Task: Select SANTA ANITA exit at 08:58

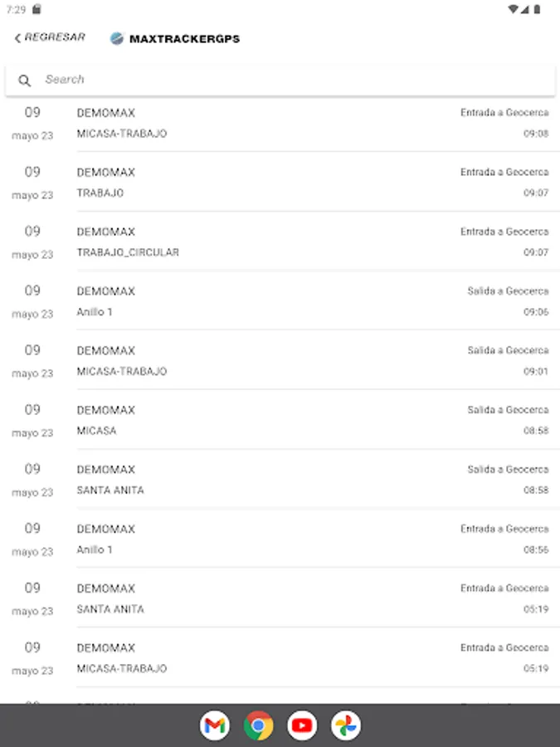Action: (x=312, y=480)
